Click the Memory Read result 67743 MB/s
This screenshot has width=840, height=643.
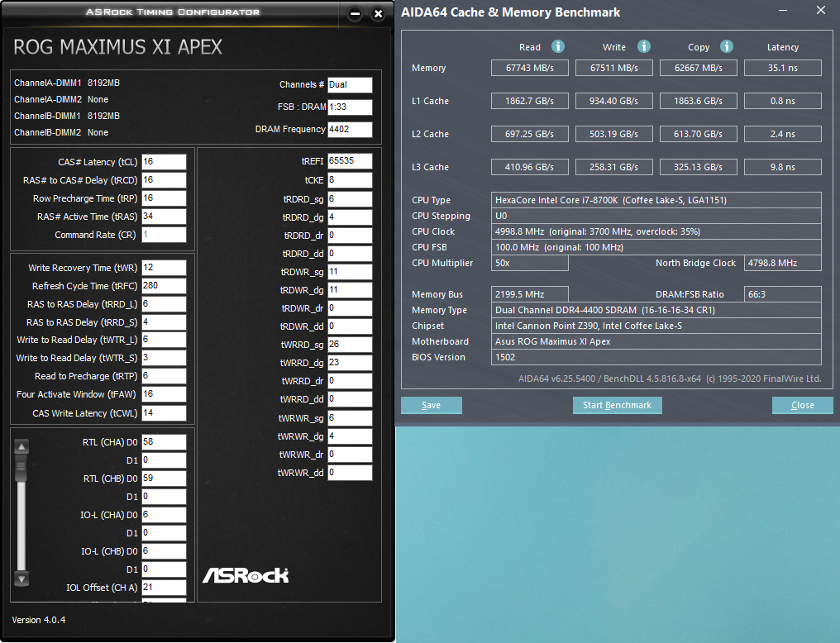coord(530,68)
